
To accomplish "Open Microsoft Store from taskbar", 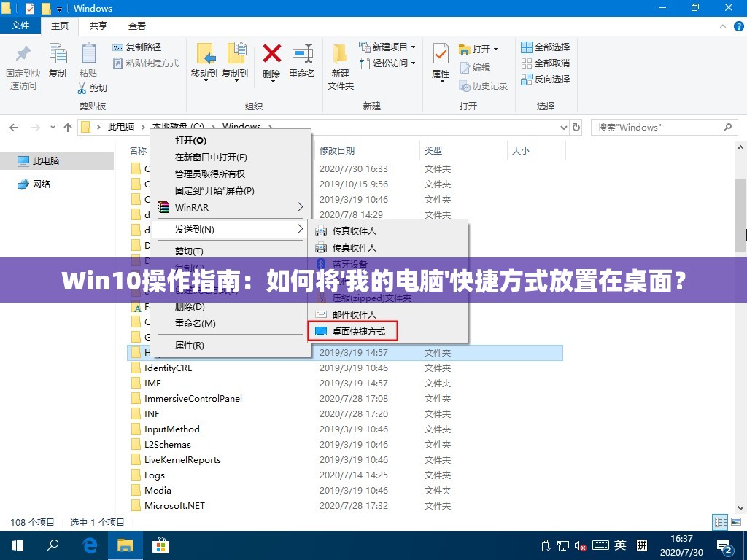I will click(160, 545).
